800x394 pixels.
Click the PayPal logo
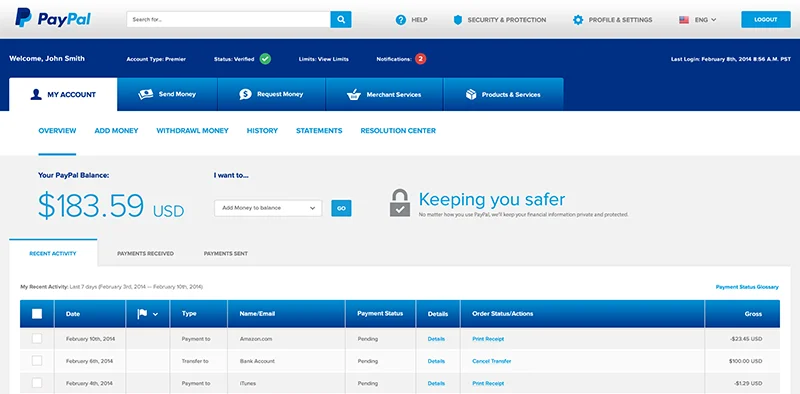pos(53,18)
